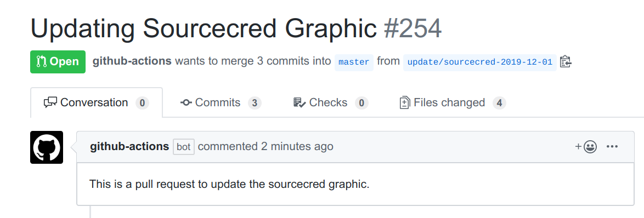Open the Checks tab
Viewport: 644px width, 218px height.
pos(331,102)
